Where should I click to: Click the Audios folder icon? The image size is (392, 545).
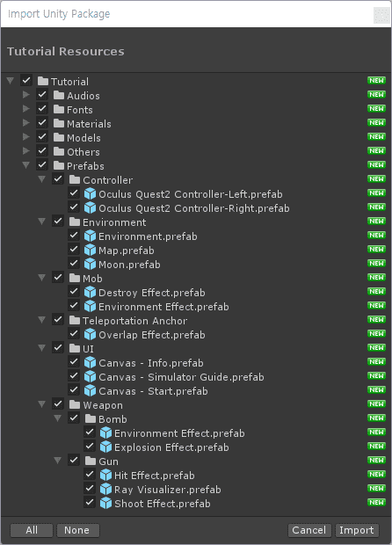[59, 95]
